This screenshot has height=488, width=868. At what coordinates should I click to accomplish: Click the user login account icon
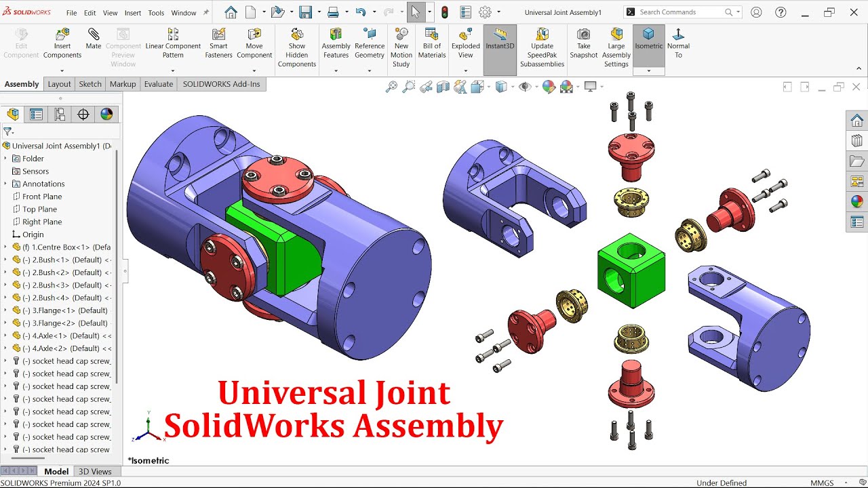pos(756,12)
